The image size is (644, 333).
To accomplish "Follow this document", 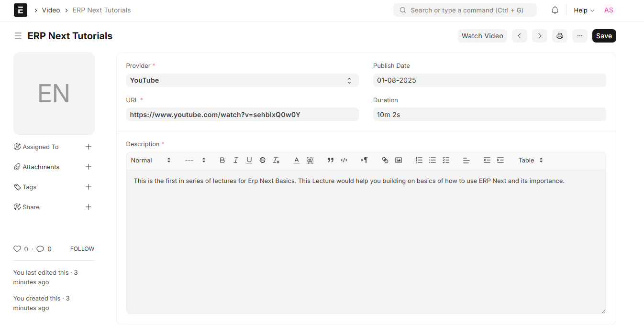I will pos(82,249).
